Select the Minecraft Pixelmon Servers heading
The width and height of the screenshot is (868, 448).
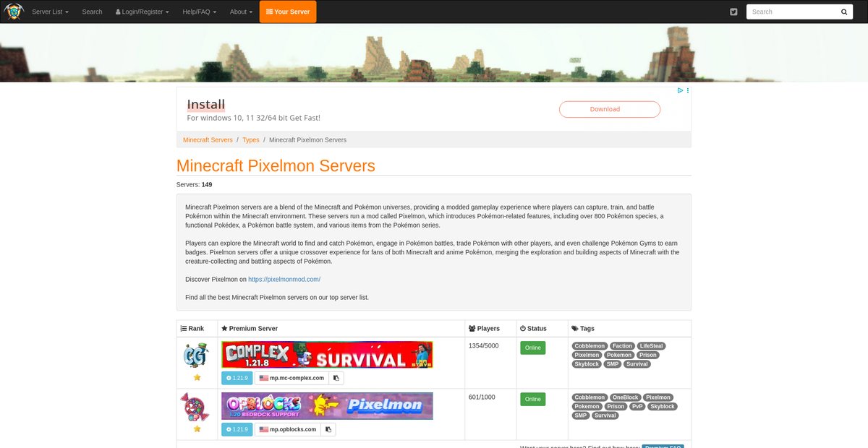(276, 165)
